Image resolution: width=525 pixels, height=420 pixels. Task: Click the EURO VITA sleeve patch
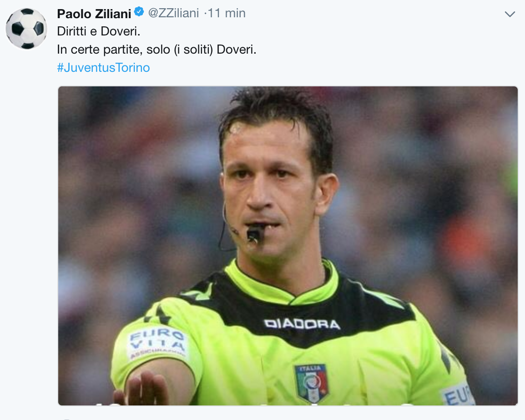click(157, 343)
